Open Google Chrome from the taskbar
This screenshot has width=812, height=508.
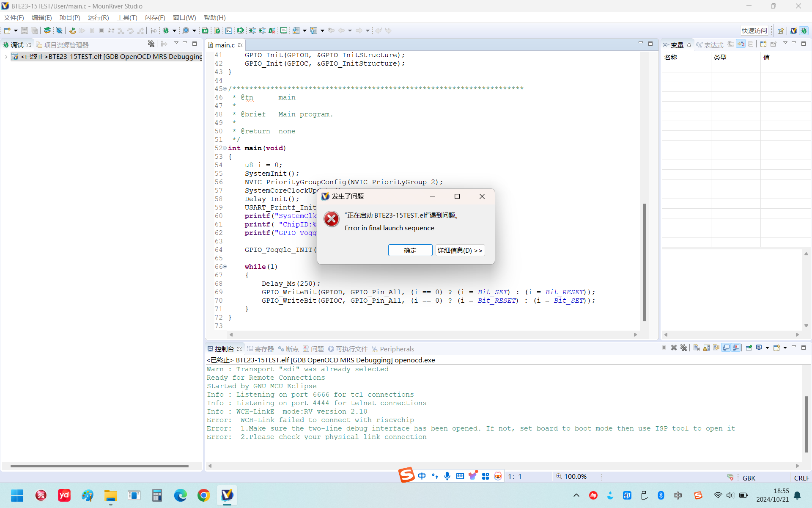tap(203, 495)
